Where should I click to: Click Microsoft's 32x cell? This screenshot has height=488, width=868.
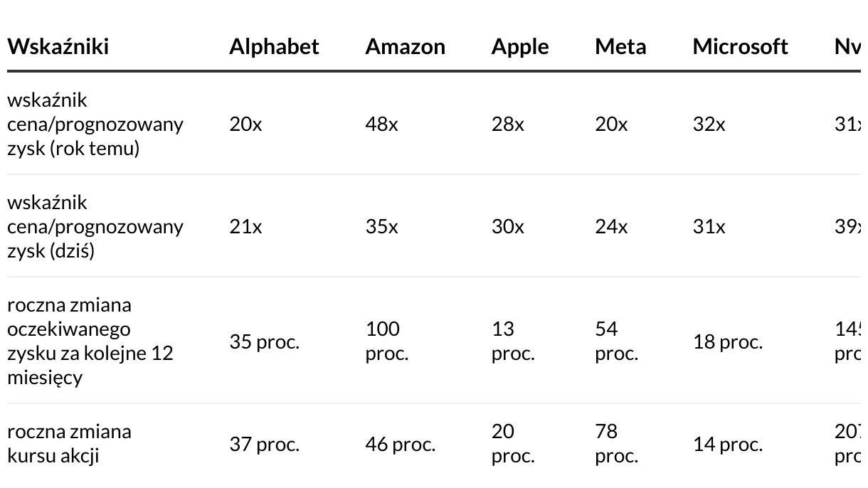point(709,124)
